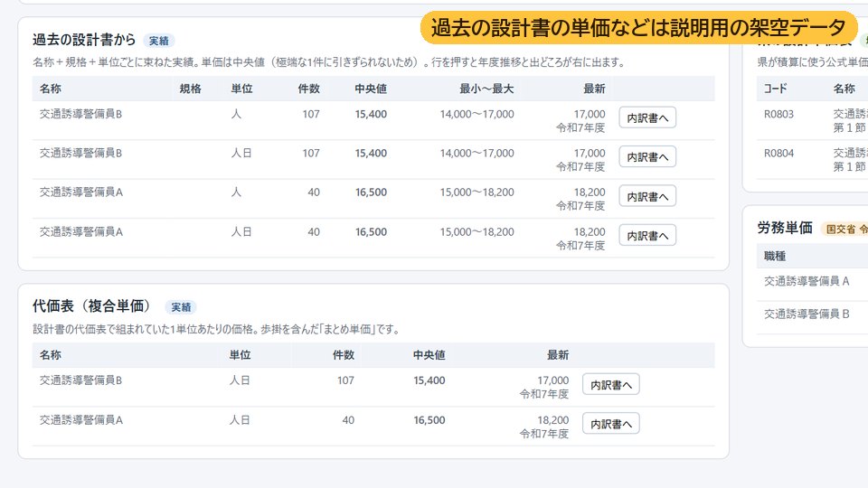Viewport: 868px width, 488px height.
Task: Click 14,000〜17,000 range in 交通誘導警備員B 人 row
Action: 476,114
